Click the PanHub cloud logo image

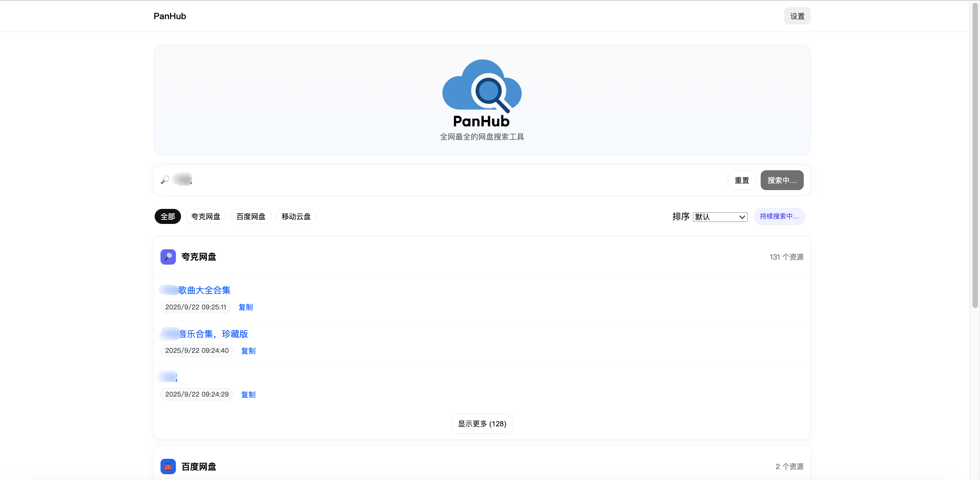pos(482,93)
